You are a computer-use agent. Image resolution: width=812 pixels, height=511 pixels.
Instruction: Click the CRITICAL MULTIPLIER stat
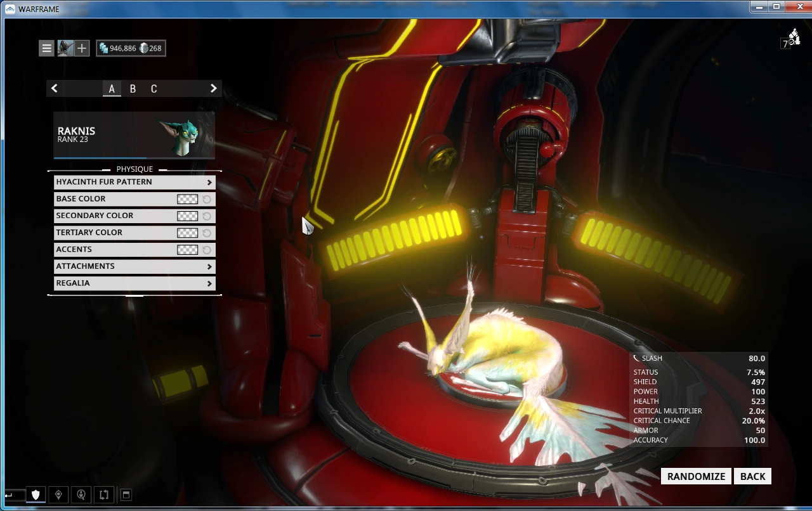click(x=698, y=411)
